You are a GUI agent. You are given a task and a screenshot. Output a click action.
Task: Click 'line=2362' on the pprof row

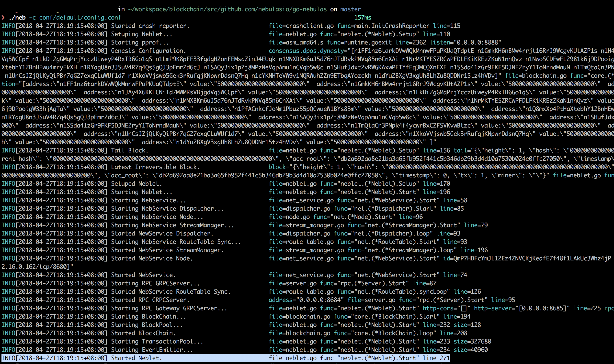click(x=411, y=43)
